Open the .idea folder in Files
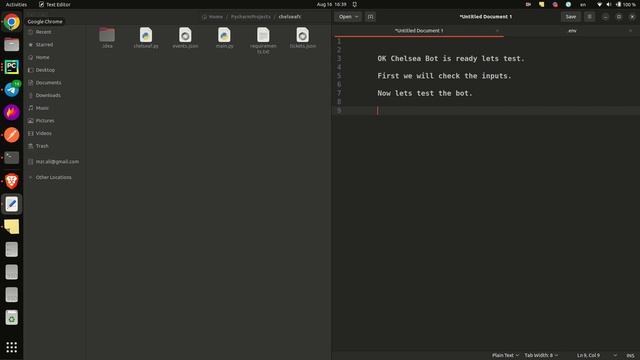 click(x=107, y=38)
